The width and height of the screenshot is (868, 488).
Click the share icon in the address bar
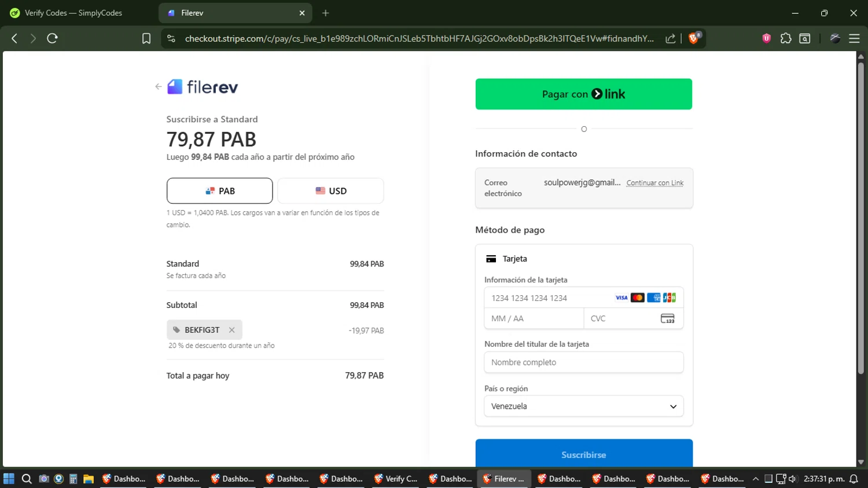point(671,38)
